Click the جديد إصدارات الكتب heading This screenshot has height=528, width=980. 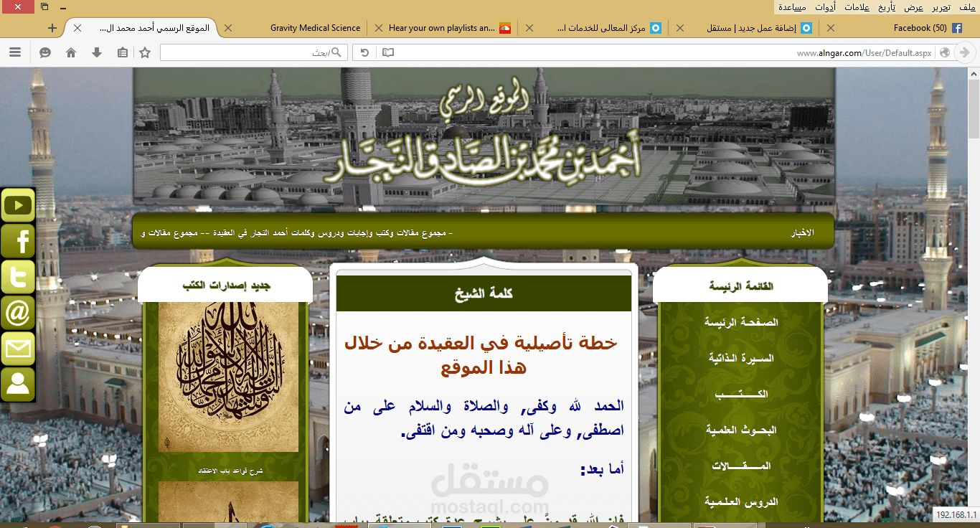(x=227, y=286)
